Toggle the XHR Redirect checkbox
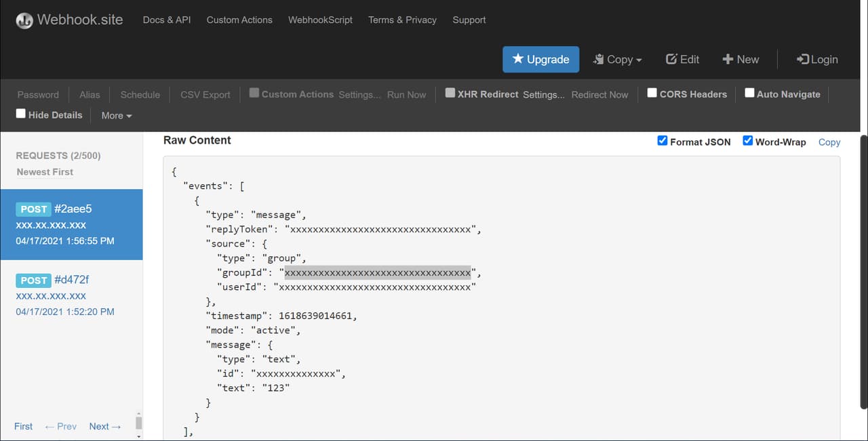 pyautogui.click(x=450, y=93)
